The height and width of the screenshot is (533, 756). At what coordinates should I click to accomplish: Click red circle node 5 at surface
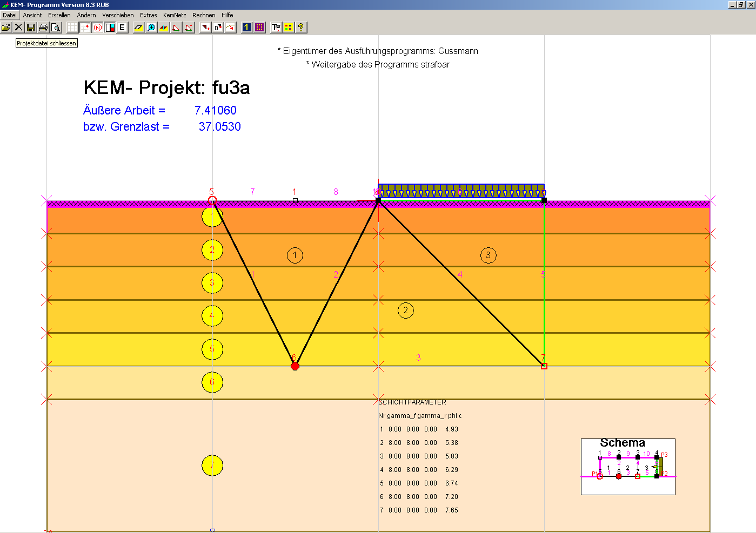(x=212, y=200)
